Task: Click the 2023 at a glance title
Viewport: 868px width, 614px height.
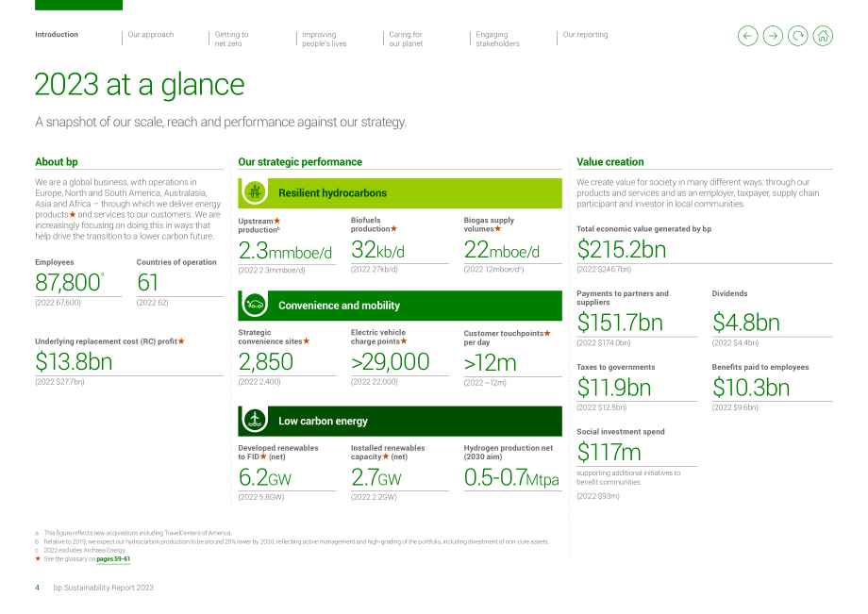Action: (x=140, y=85)
